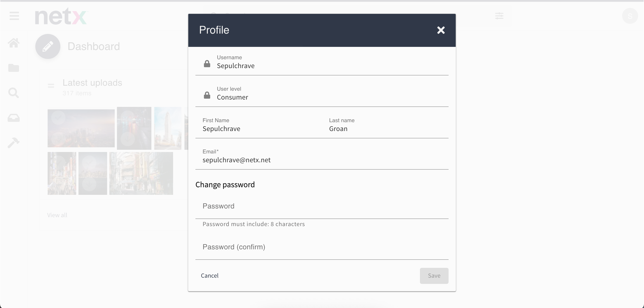Viewport: 644px width, 308px height.
Task: Open the hamburger navigation menu
Action: (14, 16)
